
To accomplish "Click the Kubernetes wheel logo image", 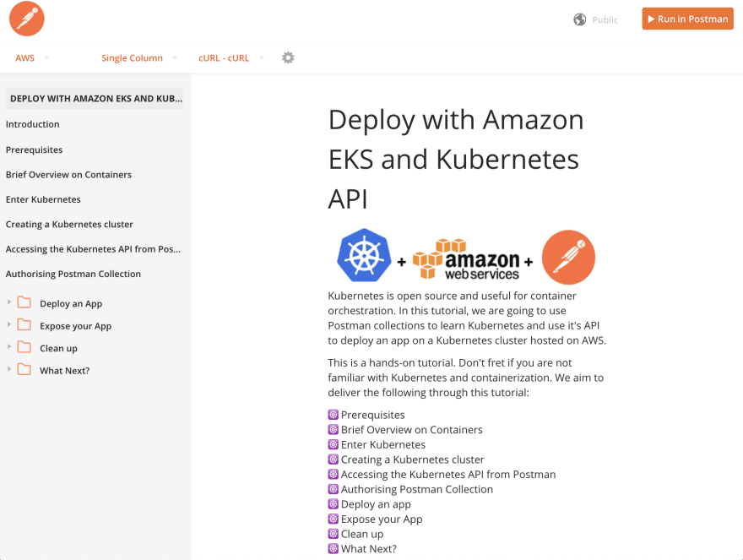I will click(x=364, y=256).
